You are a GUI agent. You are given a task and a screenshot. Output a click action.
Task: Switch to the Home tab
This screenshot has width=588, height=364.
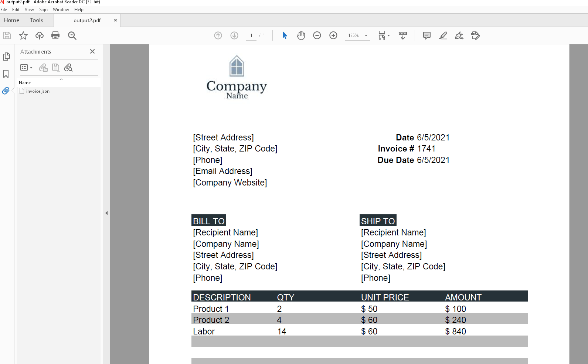point(11,20)
